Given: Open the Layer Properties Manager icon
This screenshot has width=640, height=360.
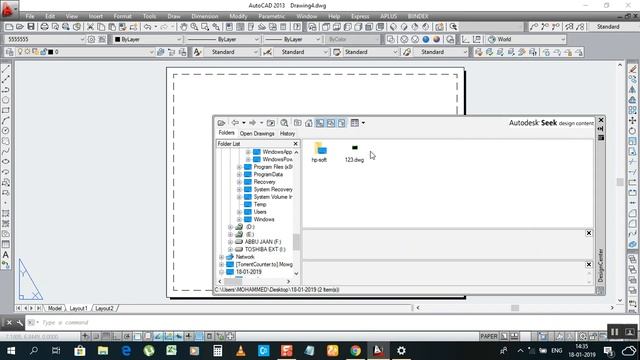Looking at the screenshot, I should [9, 52].
